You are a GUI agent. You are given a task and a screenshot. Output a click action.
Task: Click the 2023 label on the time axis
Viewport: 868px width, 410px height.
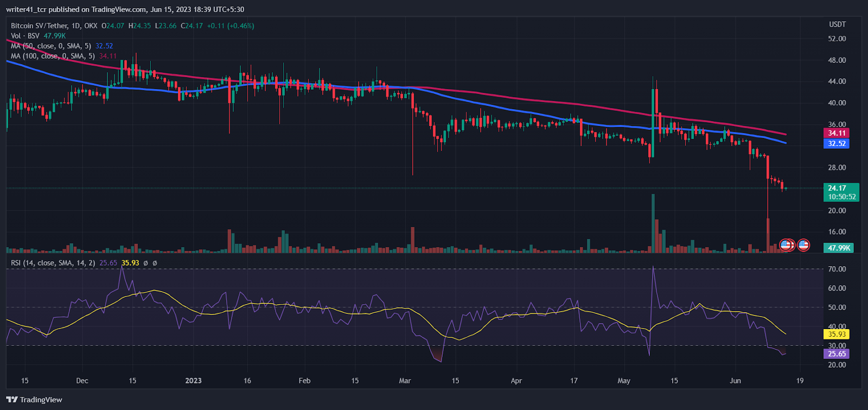click(x=193, y=381)
